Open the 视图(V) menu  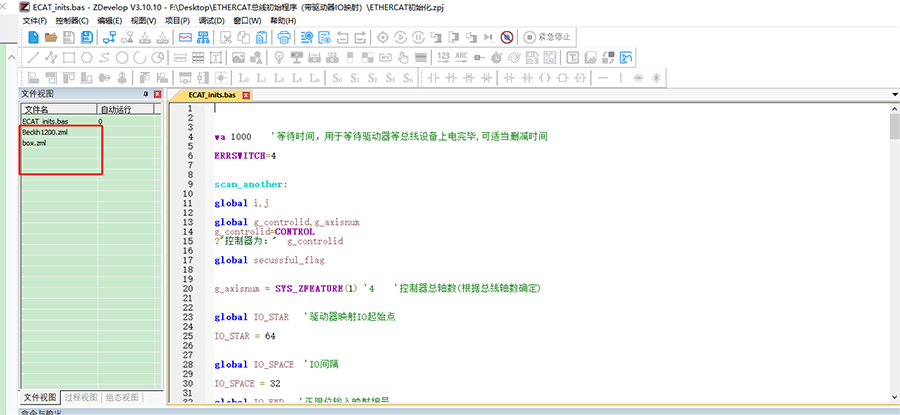coord(143,21)
